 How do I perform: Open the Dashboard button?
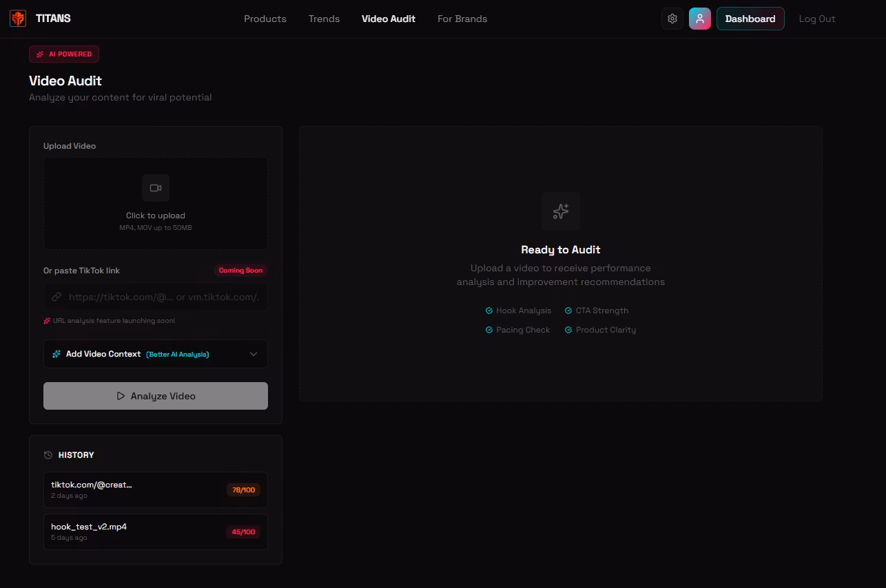point(750,19)
